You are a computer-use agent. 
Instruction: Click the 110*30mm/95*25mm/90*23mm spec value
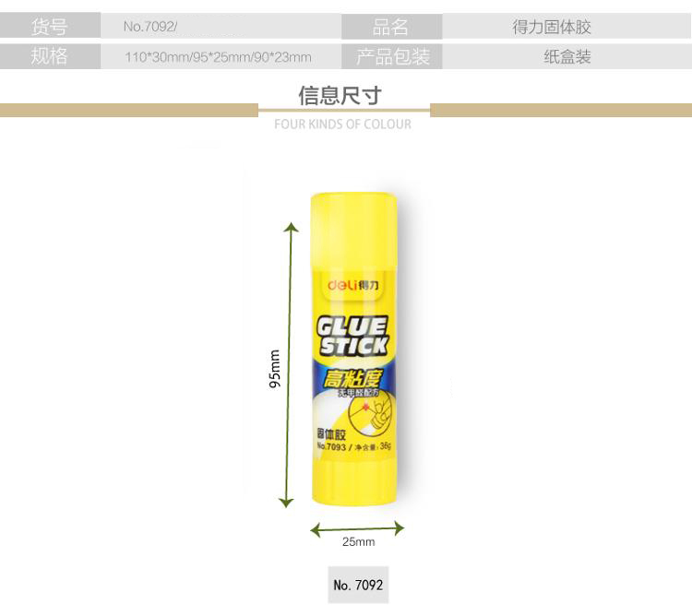218,57
